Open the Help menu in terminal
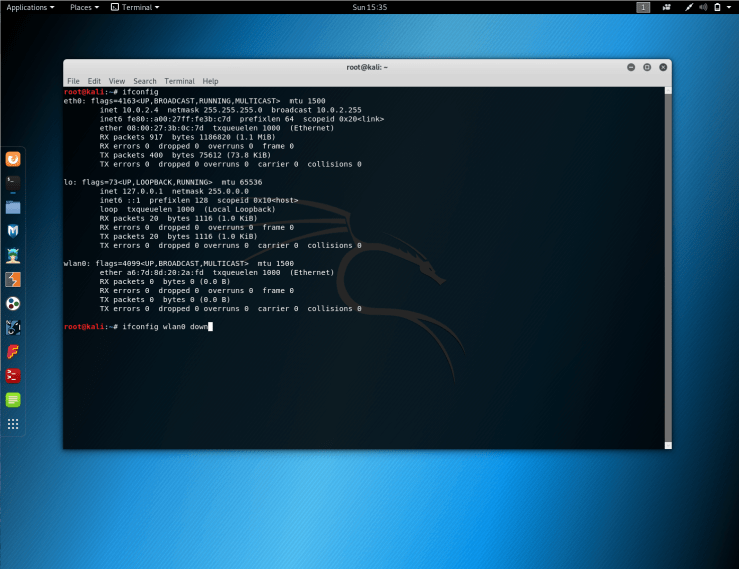This screenshot has width=739, height=569. point(210,81)
